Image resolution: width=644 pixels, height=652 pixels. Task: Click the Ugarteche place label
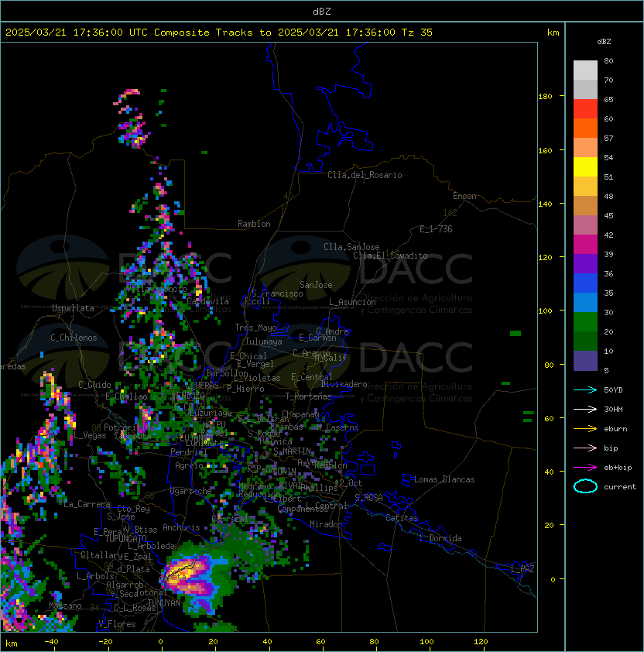(191, 492)
